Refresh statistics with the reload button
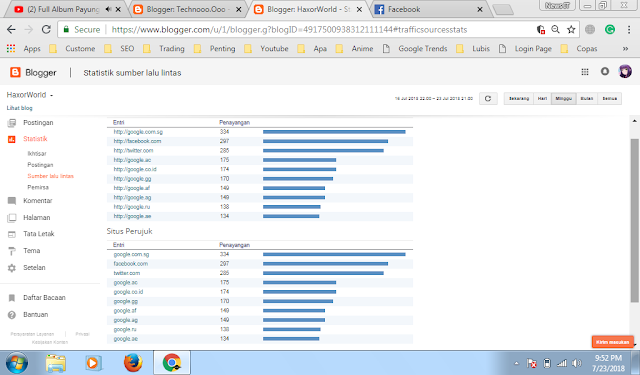Image resolution: width=640 pixels, height=375 pixels. point(488,98)
